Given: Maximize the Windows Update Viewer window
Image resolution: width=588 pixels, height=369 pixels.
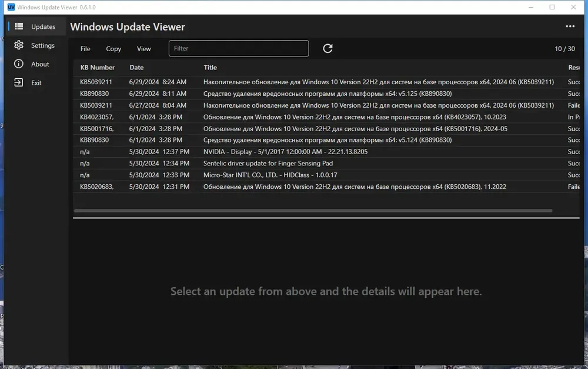Looking at the screenshot, I should pos(552,7).
